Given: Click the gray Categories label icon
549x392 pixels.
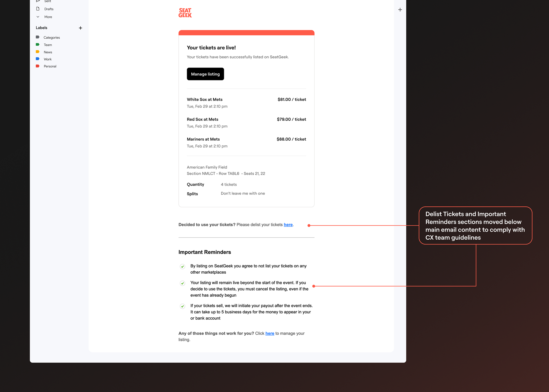Looking at the screenshot, I should click(37, 37).
